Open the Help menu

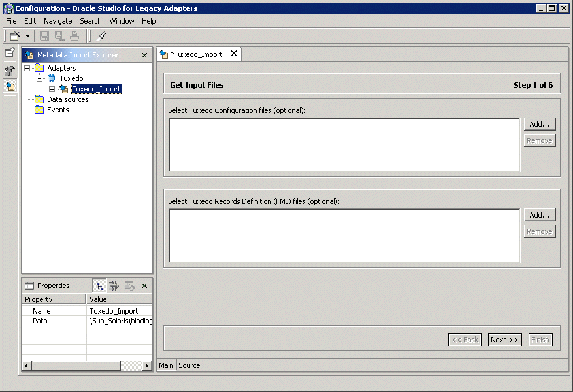[149, 21]
